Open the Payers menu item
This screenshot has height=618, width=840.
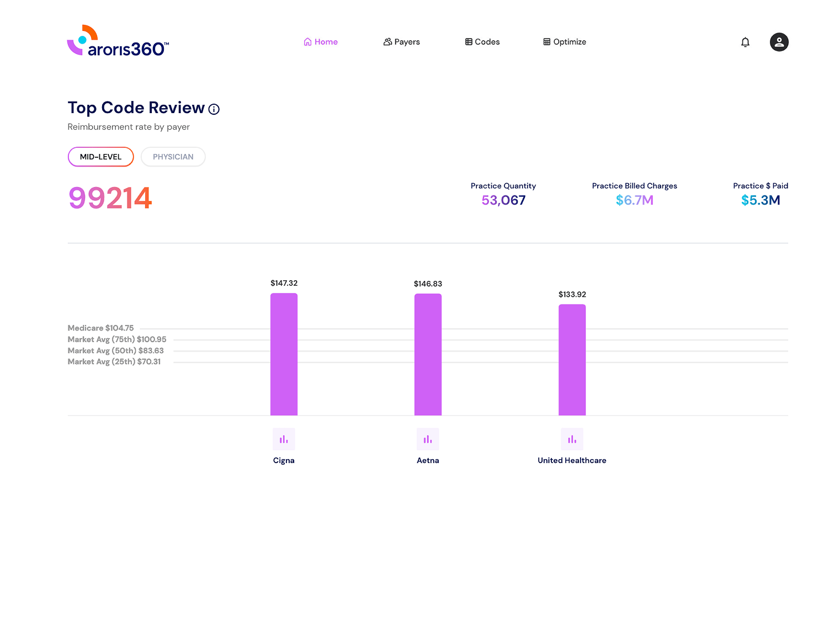coord(402,42)
